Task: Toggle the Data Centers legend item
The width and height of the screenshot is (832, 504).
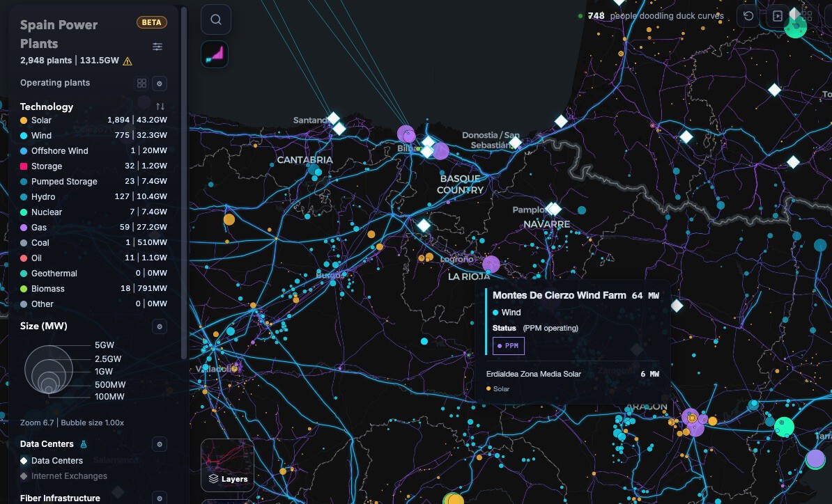Action: [56, 461]
